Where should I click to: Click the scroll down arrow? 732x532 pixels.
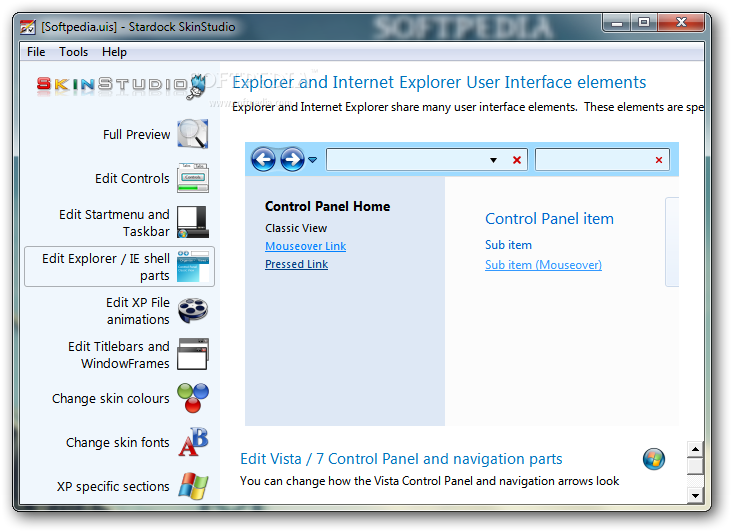click(x=695, y=496)
